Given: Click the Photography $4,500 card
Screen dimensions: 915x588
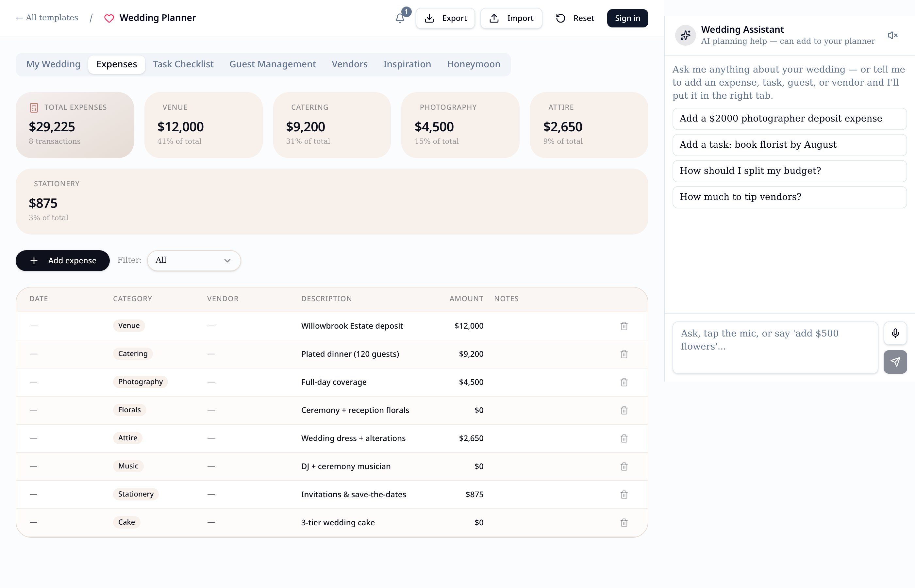Looking at the screenshot, I should coord(460,125).
